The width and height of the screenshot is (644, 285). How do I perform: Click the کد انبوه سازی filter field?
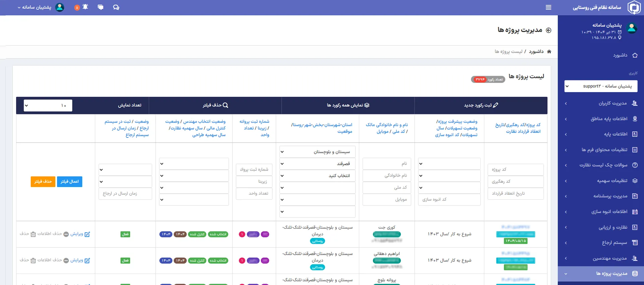449,200
